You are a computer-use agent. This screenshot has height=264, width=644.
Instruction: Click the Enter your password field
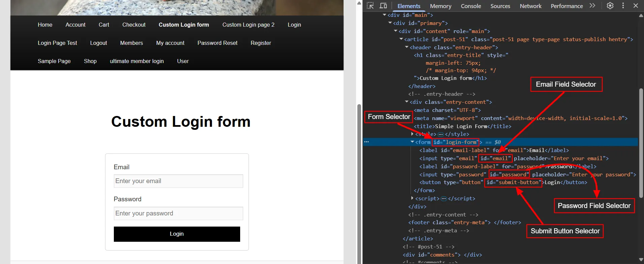pyautogui.click(x=178, y=213)
